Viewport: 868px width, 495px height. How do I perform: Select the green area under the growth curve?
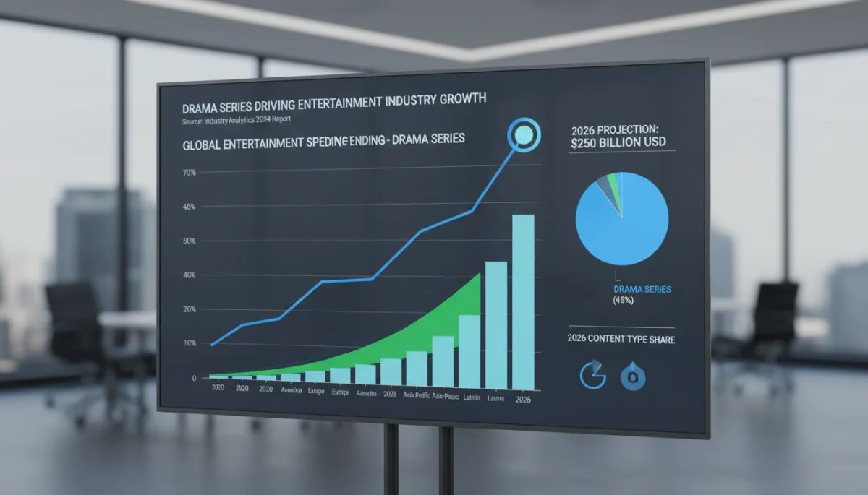point(405,340)
